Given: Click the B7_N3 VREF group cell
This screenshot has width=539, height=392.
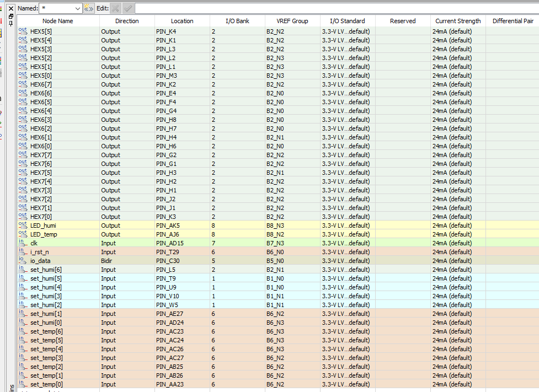Looking at the screenshot, I should click(292, 243).
